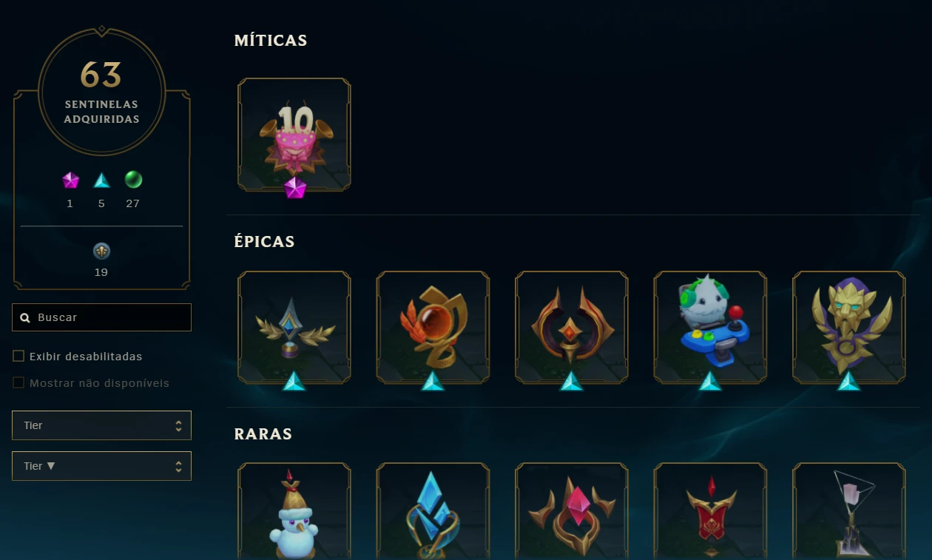Click the Buscar search field

pyautogui.click(x=101, y=317)
